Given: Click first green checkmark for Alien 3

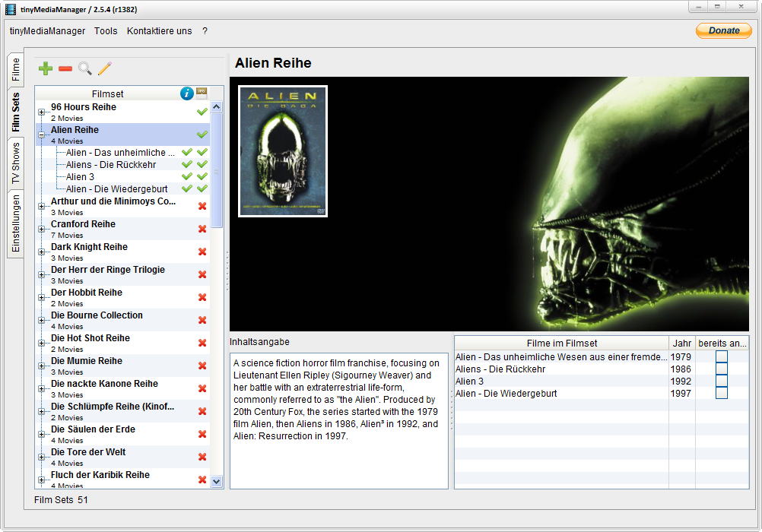Looking at the screenshot, I should [x=186, y=176].
